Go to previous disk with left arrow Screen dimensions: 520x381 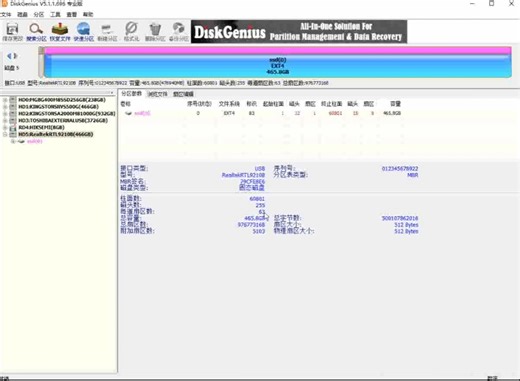point(9,56)
